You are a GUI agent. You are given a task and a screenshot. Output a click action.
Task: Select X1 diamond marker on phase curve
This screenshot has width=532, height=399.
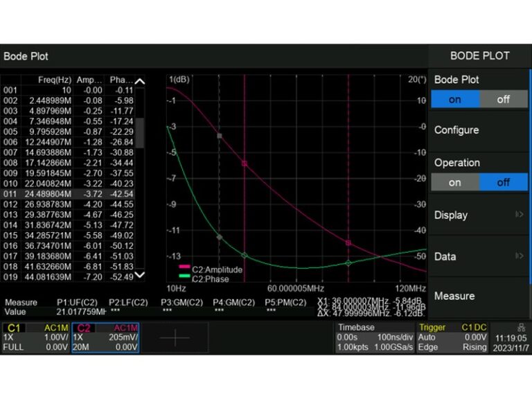pyautogui.click(x=245, y=255)
